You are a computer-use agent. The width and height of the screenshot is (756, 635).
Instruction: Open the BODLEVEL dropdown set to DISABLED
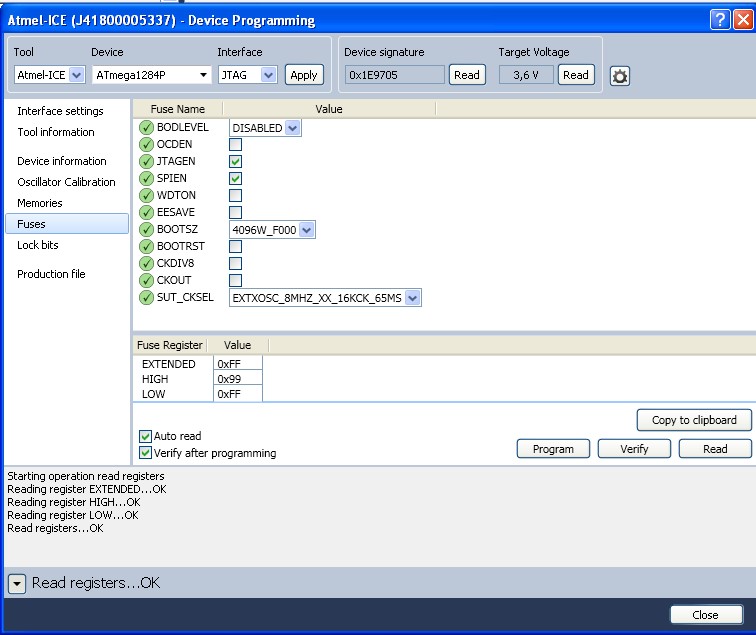click(265, 128)
